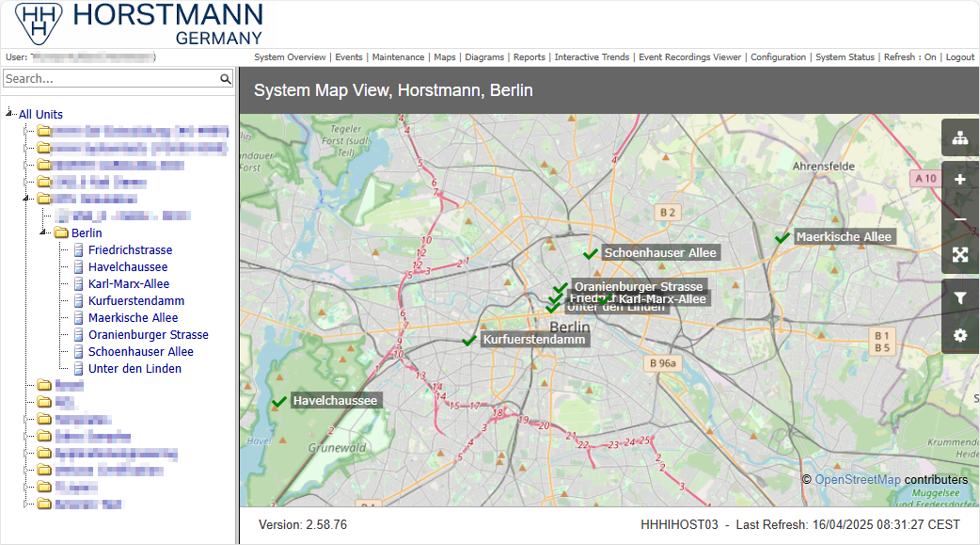Open Interactive Trends page

[592, 56]
